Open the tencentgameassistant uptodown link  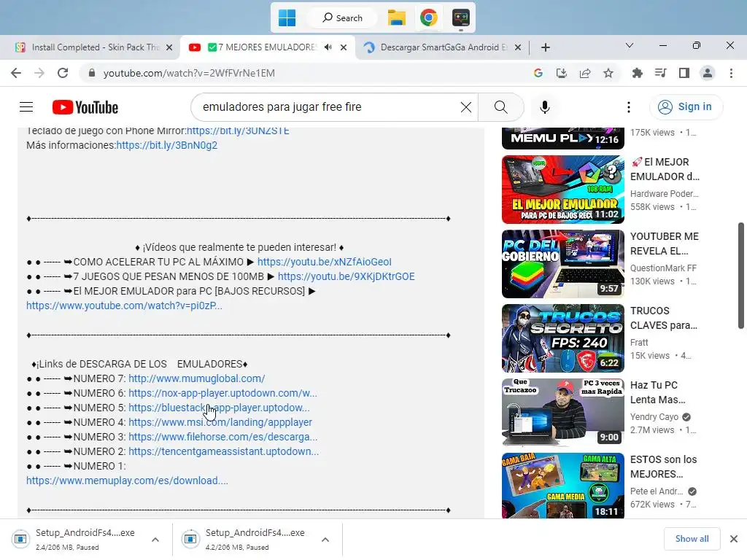[x=223, y=451]
